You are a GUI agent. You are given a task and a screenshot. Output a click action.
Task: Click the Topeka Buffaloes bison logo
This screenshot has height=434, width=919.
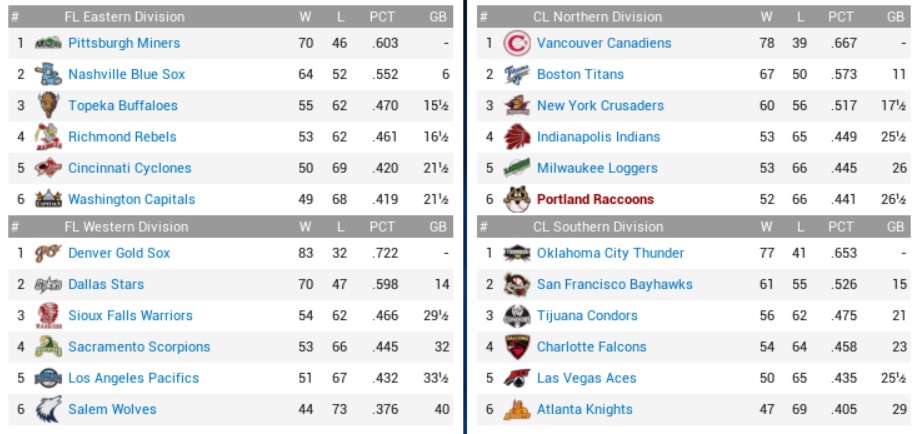(47, 105)
